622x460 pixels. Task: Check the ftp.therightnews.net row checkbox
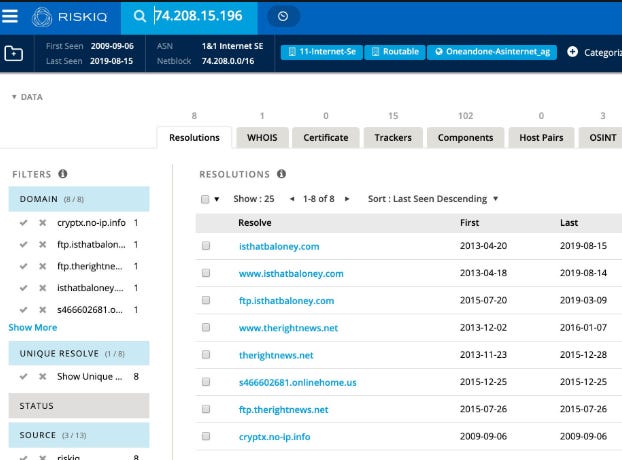point(205,409)
